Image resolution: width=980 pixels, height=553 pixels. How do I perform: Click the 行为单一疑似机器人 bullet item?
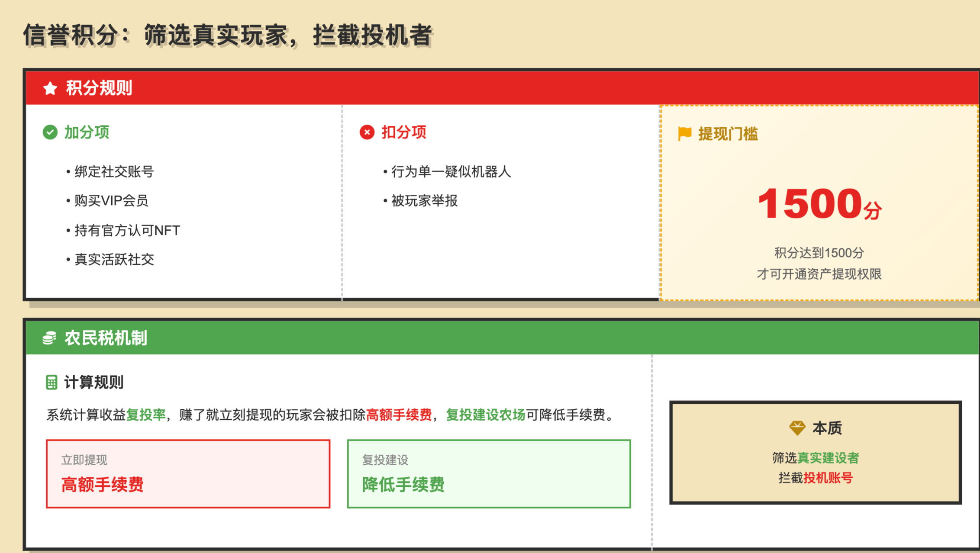(x=451, y=172)
